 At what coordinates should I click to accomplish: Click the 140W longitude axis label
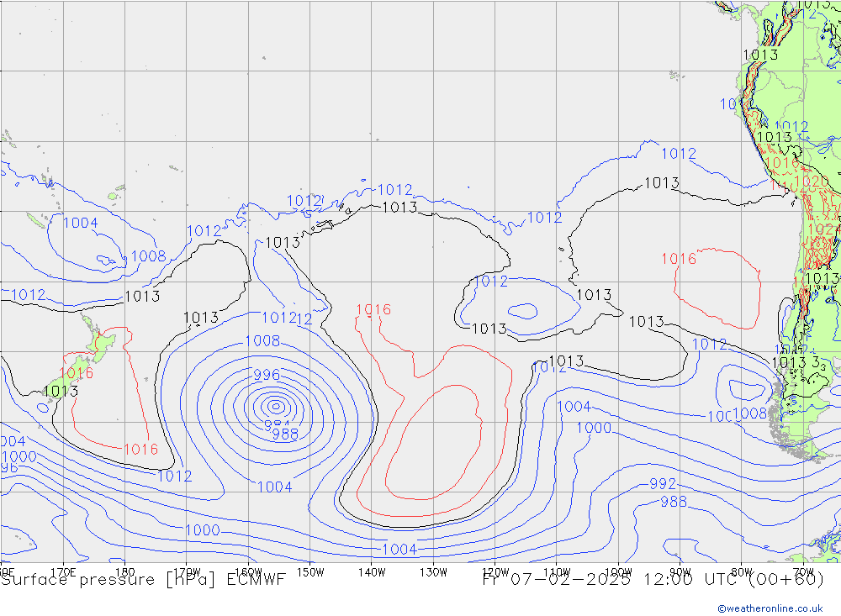(372, 572)
